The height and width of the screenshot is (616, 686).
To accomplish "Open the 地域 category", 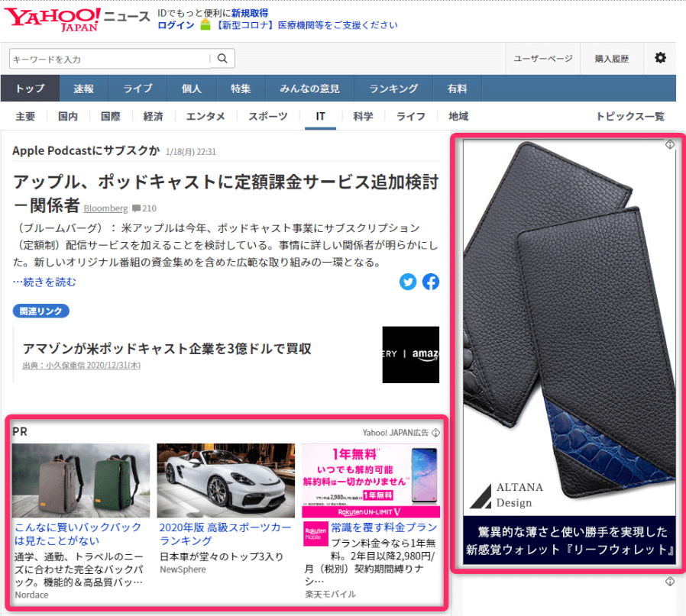I will pyautogui.click(x=458, y=116).
